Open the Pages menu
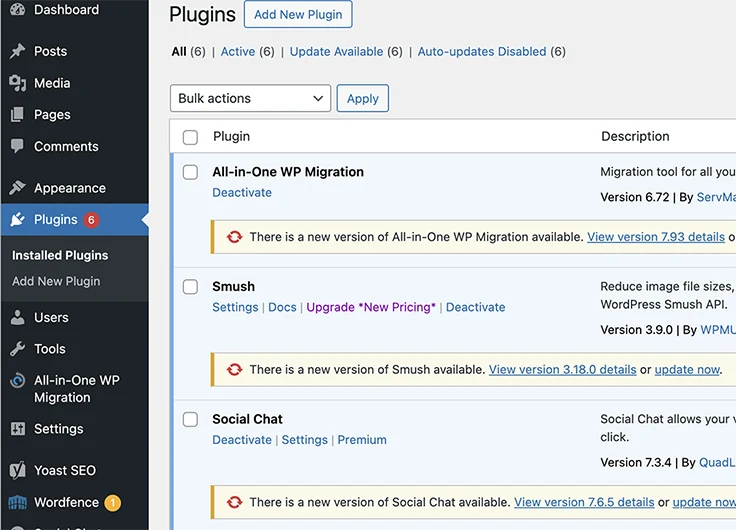736x530 pixels. 52,115
